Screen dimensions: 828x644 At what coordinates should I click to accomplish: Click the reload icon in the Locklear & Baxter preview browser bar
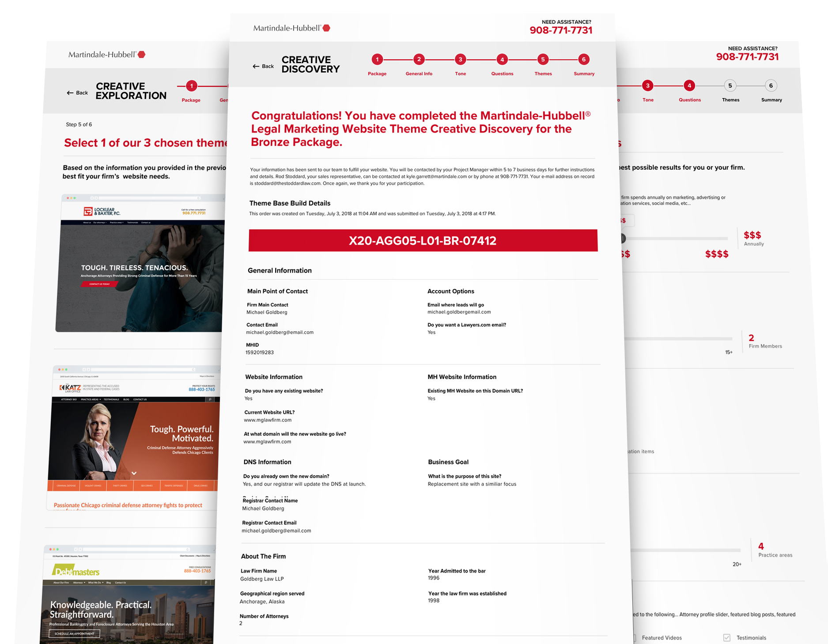pyautogui.click(x=199, y=198)
